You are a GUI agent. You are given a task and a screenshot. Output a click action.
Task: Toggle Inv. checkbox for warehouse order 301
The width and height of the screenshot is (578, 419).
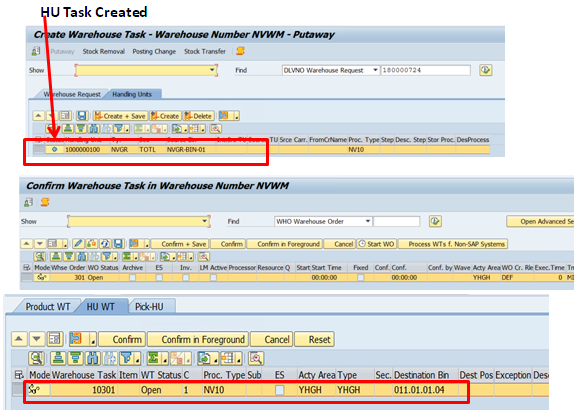(x=186, y=277)
